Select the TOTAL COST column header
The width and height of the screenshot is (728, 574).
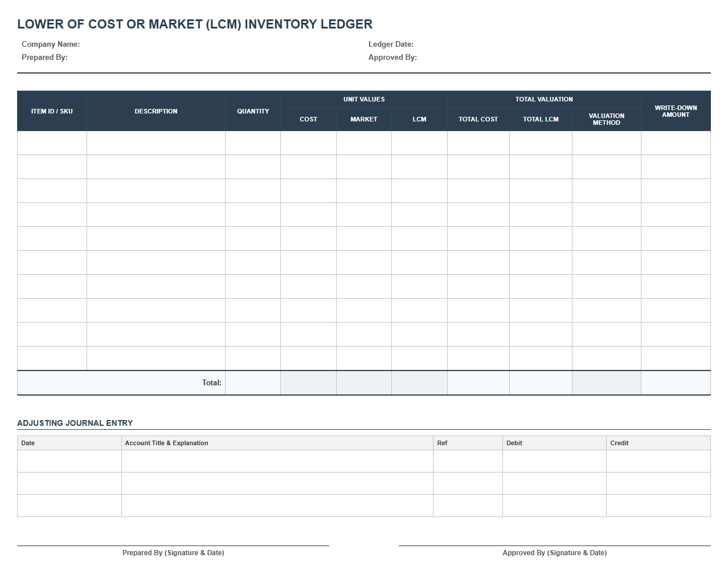[x=478, y=119]
